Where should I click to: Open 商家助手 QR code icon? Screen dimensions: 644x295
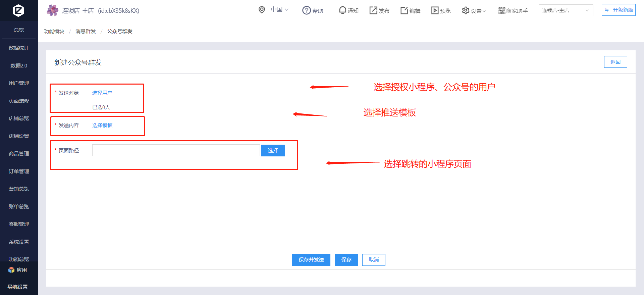(x=502, y=11)
